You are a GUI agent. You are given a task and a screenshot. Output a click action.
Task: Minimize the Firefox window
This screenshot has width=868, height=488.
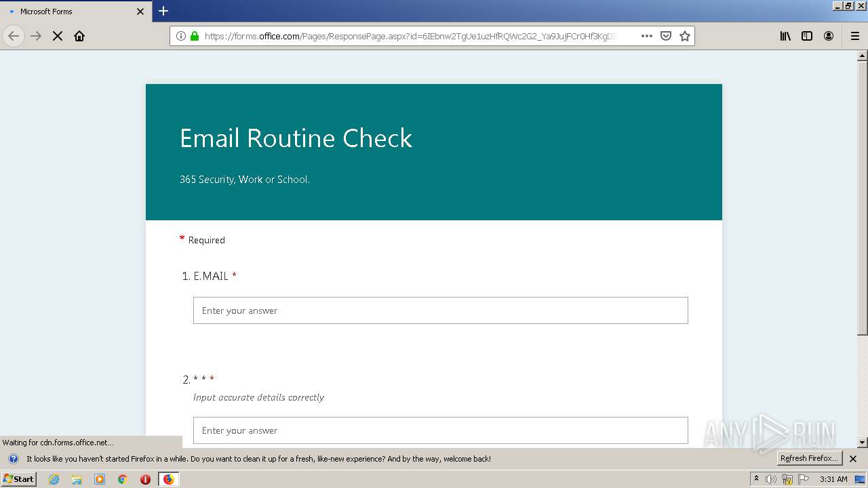[x=838, y=5]
